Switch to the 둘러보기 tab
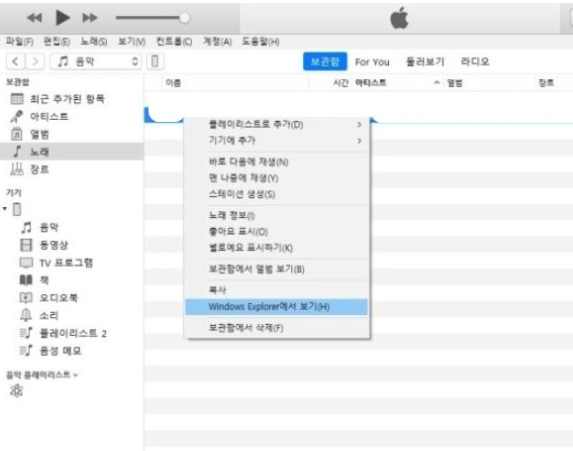Image resolution: width=573 pixels, height=451 pixels. point(425,61)
